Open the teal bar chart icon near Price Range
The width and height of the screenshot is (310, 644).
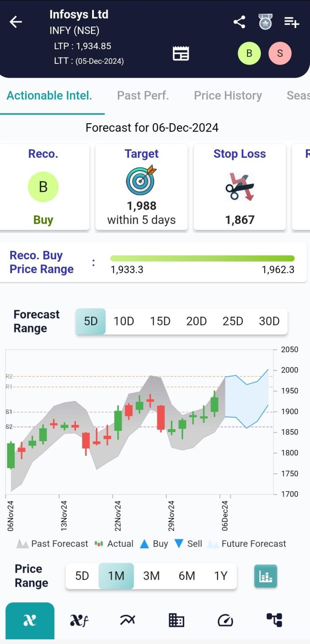click(x=265, y=576)
